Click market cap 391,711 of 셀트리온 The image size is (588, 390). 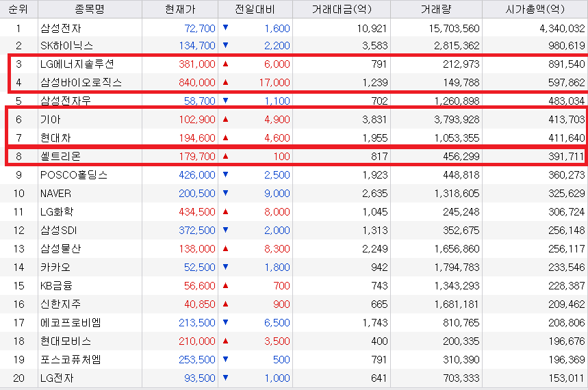click(567, 157)
